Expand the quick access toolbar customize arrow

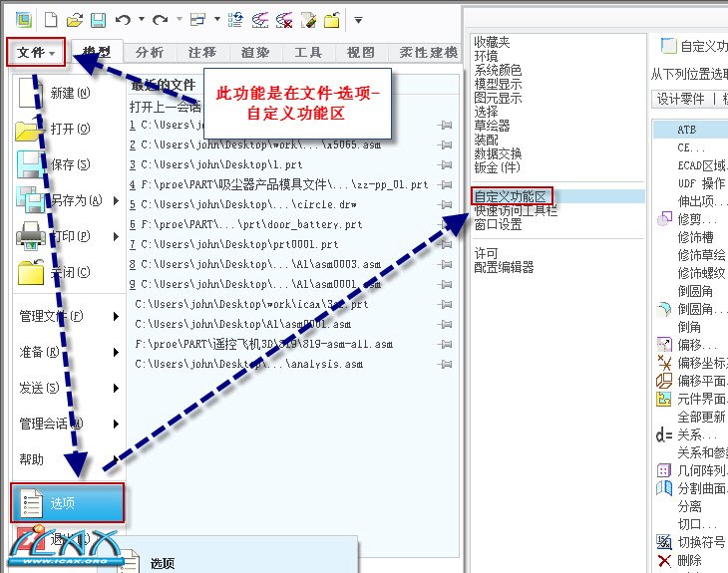[x=358, y=20]
